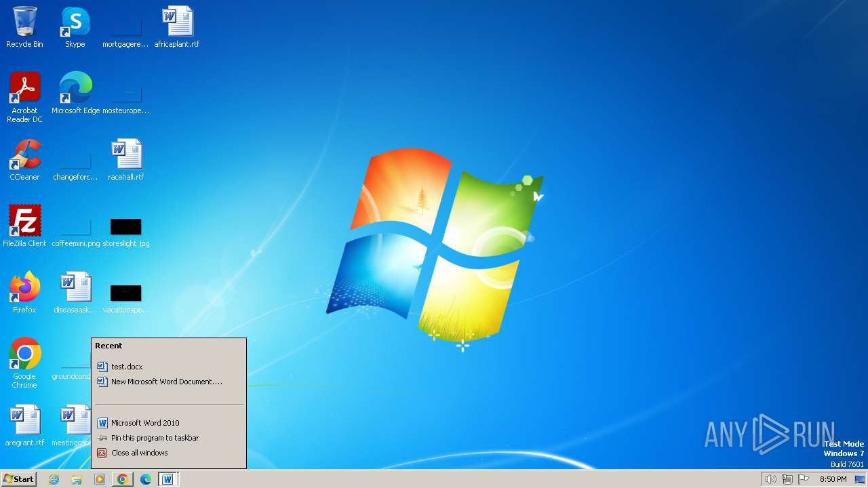Launch Acrobat Reader DC shortcut
This screenshot has width=868, height=488.
pyautogui.click(x=24, y=98)
